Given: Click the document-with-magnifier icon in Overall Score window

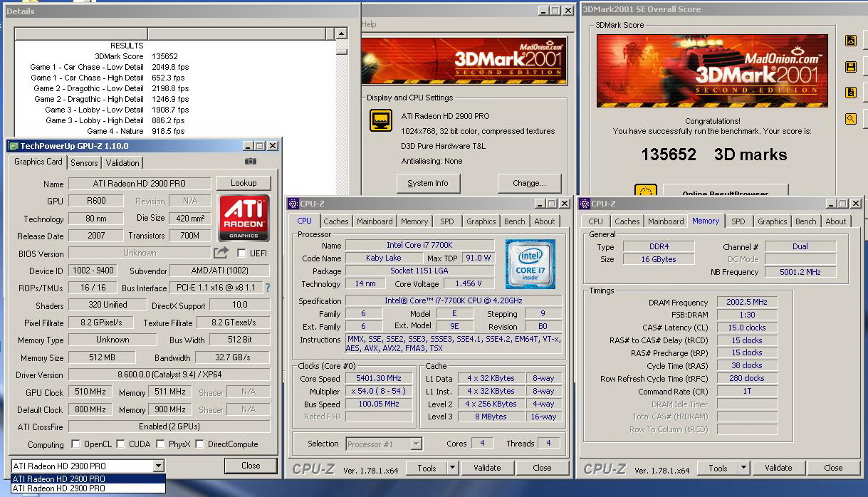Looking at the screenshot, I should coord(850,93).
